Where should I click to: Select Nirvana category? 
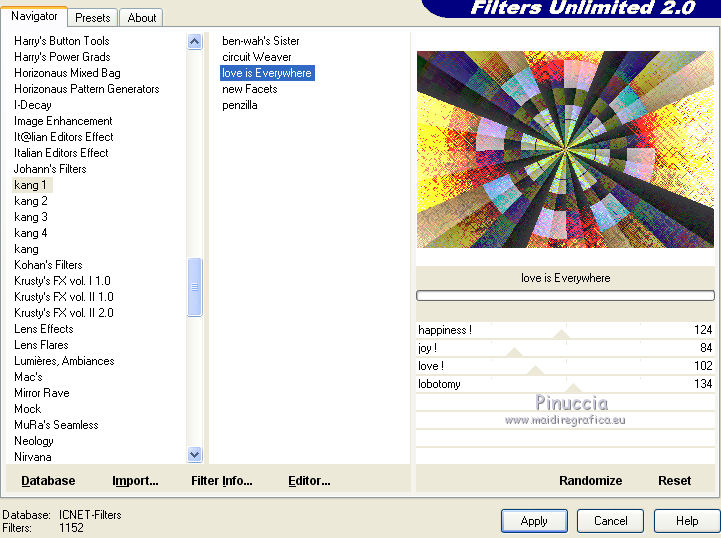click(33, 457)
